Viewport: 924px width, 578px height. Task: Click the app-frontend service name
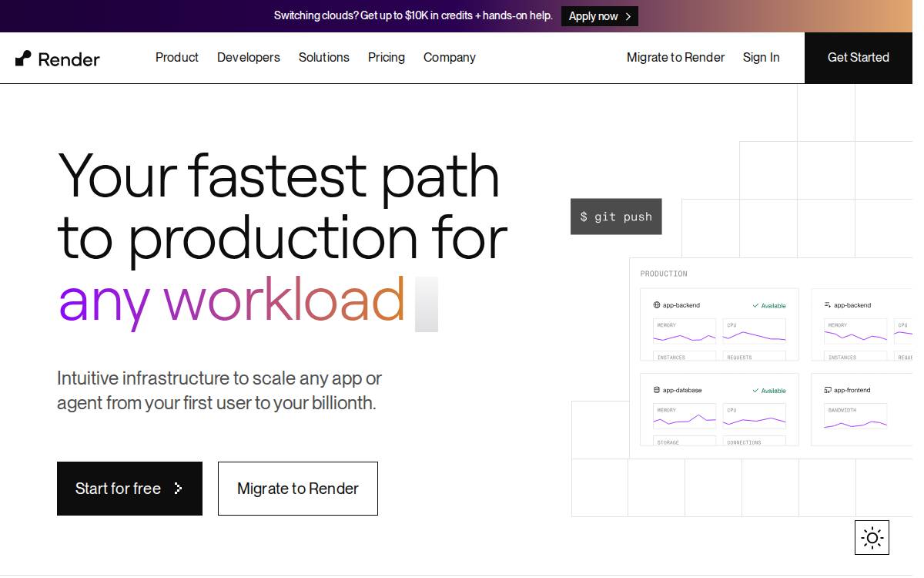point(852,390)
